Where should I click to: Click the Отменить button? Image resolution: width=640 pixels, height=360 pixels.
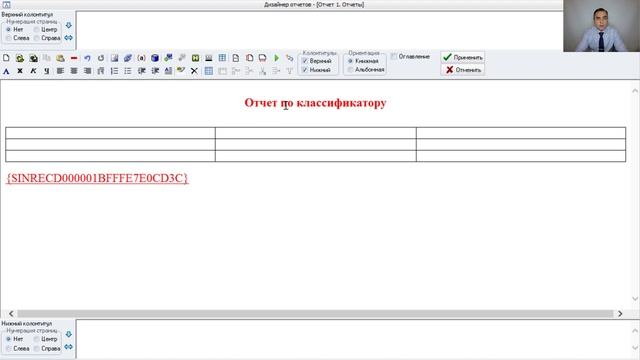462,70
